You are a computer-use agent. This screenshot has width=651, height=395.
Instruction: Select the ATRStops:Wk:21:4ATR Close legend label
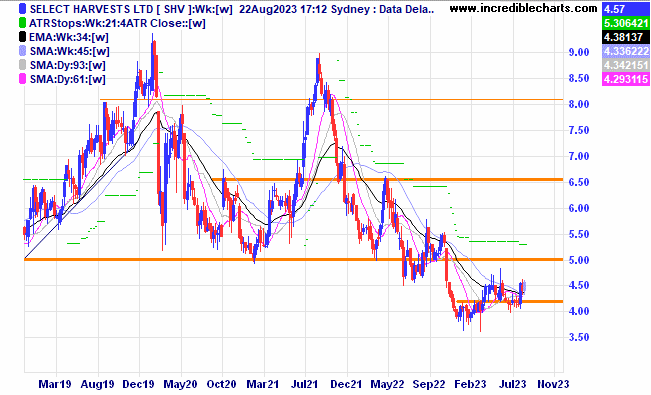pos(117,23)
